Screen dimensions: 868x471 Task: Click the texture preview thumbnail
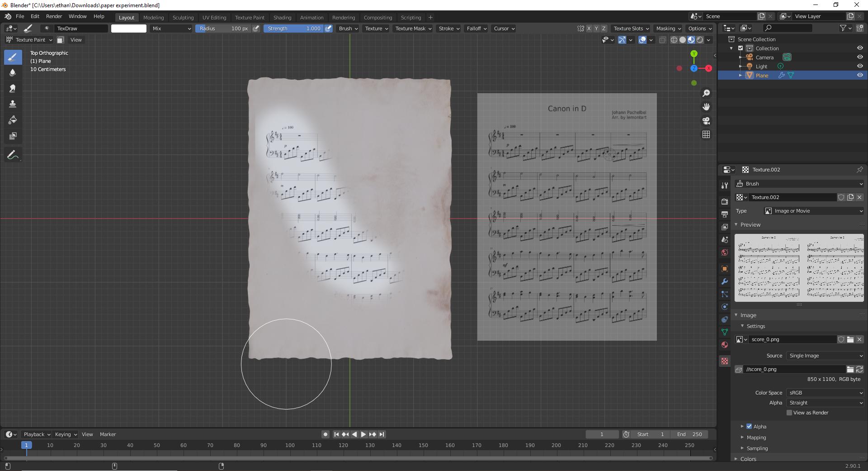pyautogui.click(x=799, y=268)
